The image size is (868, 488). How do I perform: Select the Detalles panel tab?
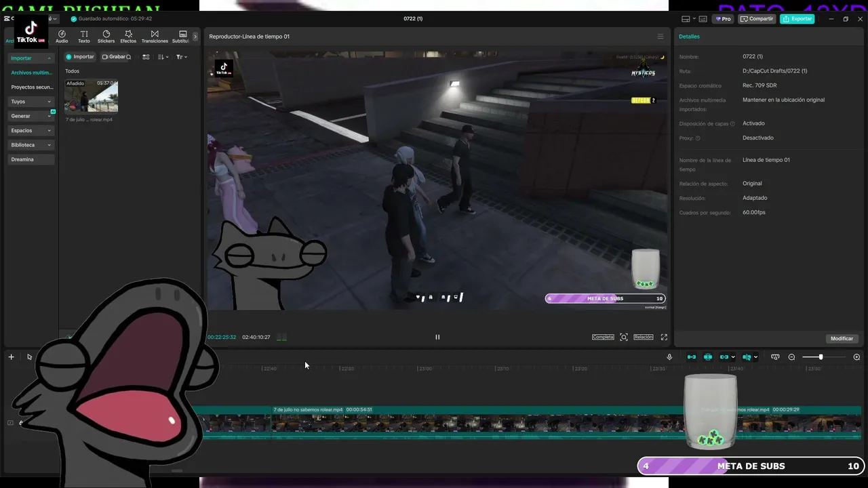point(689,37)
